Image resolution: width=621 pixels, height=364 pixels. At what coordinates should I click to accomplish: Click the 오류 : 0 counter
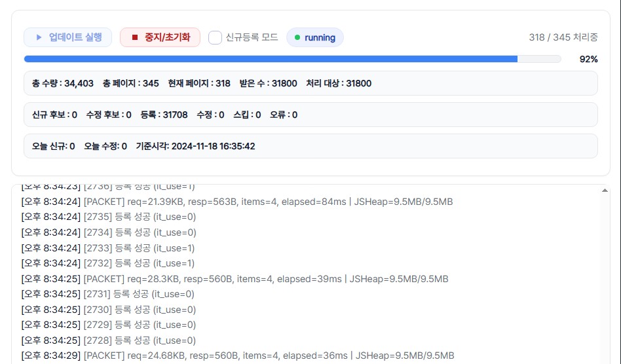(284, 115)
